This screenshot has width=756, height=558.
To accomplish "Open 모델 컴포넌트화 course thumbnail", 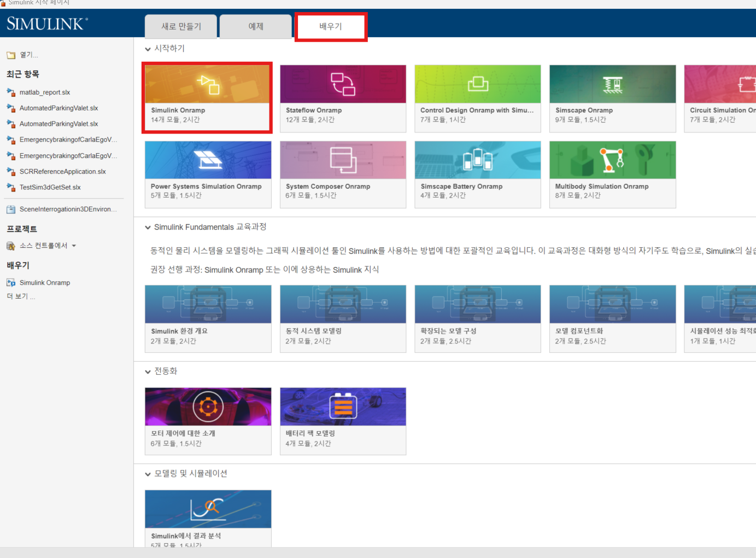I will 613,304.
